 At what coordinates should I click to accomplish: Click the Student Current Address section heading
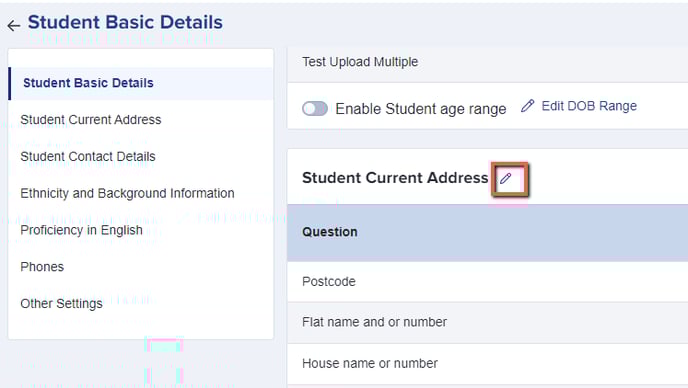pos(395,178)
